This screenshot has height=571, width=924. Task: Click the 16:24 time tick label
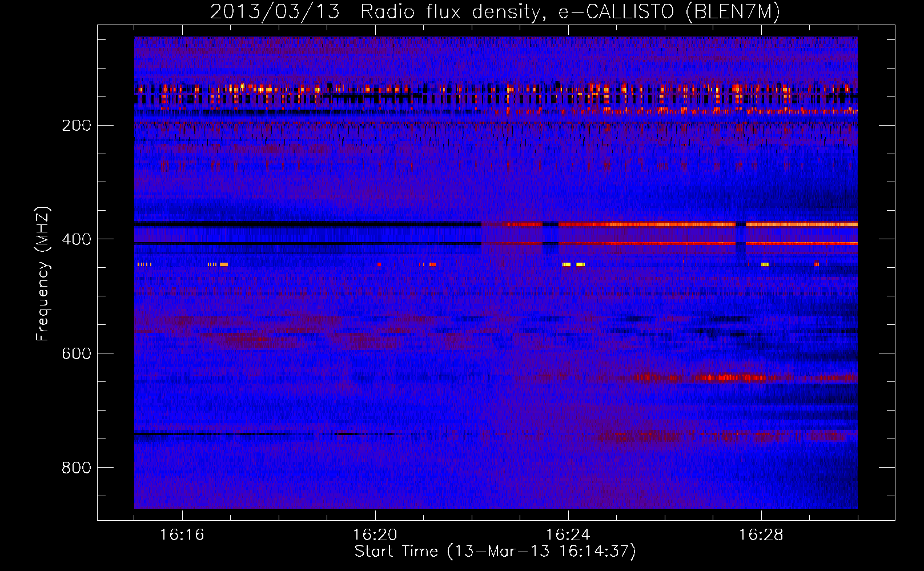(568, 535)
